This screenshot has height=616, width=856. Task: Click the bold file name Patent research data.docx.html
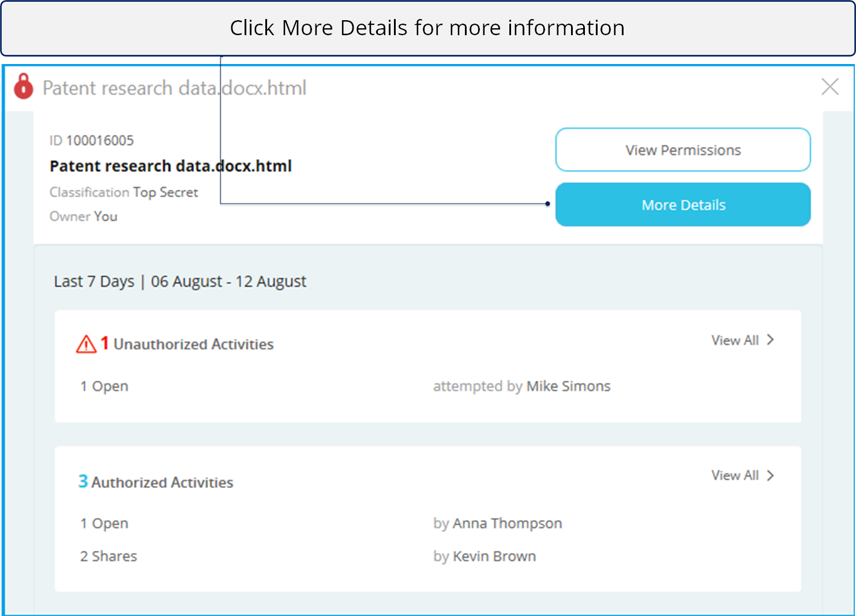[170, 166]
